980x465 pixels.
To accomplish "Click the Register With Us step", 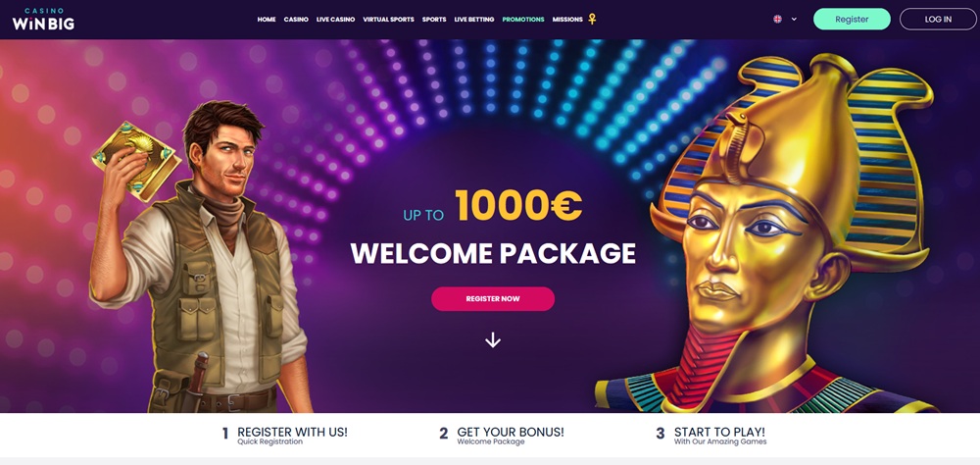I will click(285, 436).
